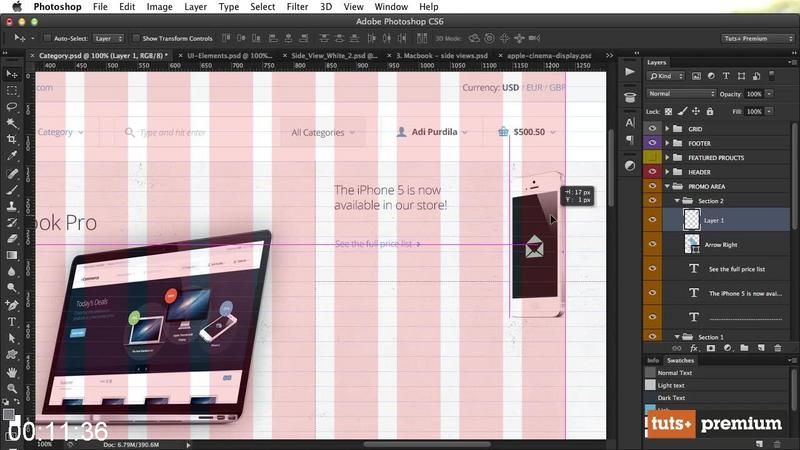Switch to the Swatches panel tab
Viewport: 800px width, 450px height.
pos(681,360)
